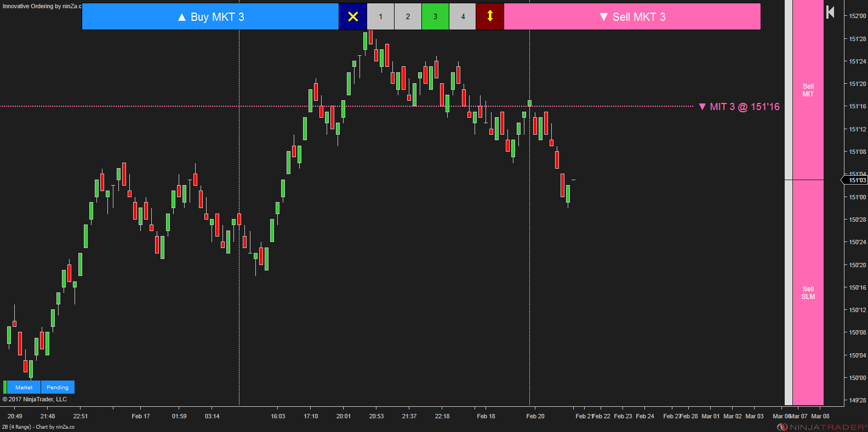Image resolution: width=868 pixels, height=432 pixels.
Task: Click the 151'03 current price marker
Action: pyautogui.click(x=856, y=180)
